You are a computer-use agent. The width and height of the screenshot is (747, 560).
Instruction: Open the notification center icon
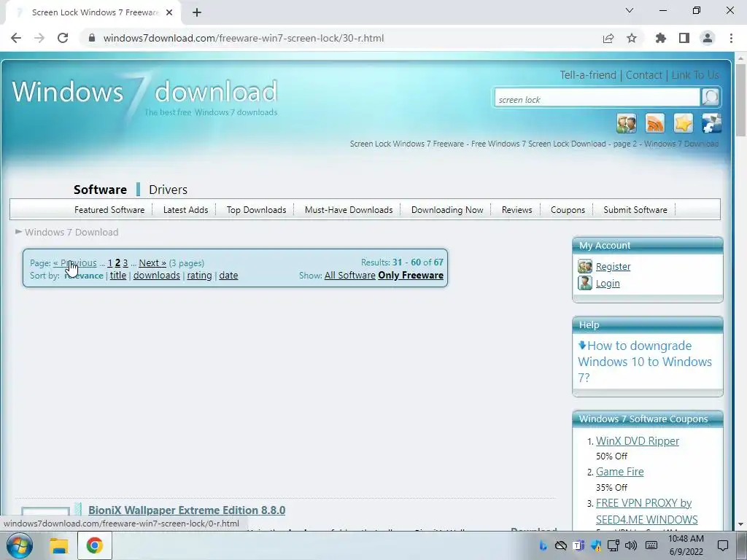tap(723, 545)
